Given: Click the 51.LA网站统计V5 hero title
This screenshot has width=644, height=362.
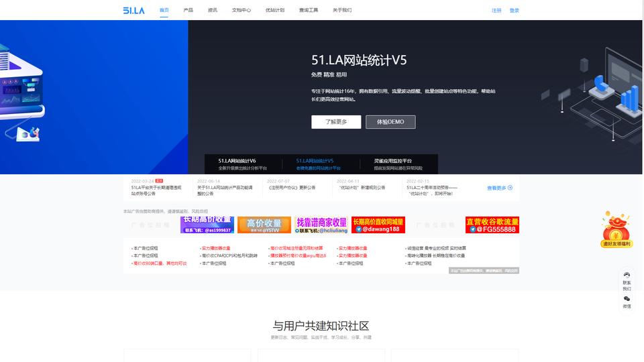Looking at the screenshot, I should (x=359, y=60).
